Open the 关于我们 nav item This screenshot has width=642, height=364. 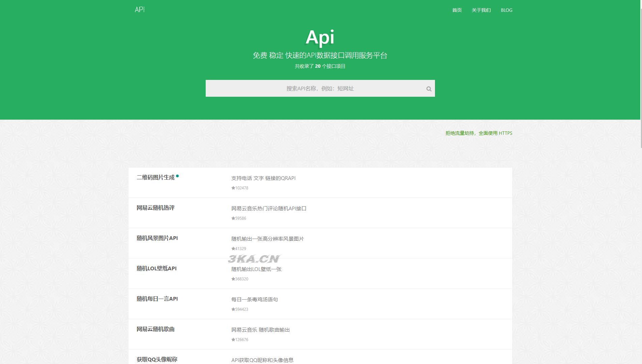(481, 10)
